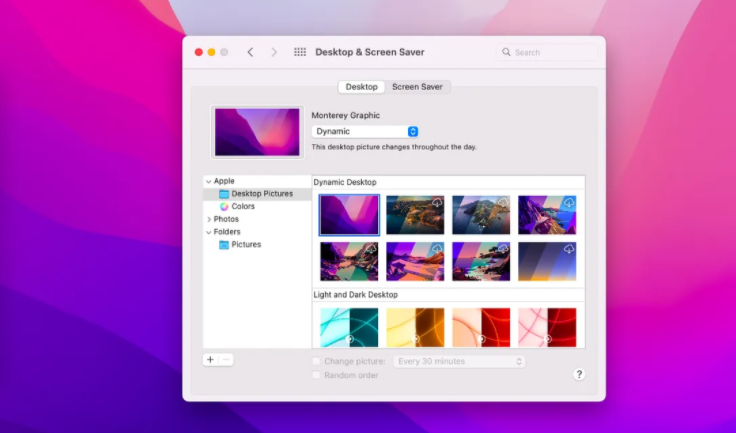The image size is (736, 433).
Task: Switch to the Desktop tab
Action: [361, 87]
